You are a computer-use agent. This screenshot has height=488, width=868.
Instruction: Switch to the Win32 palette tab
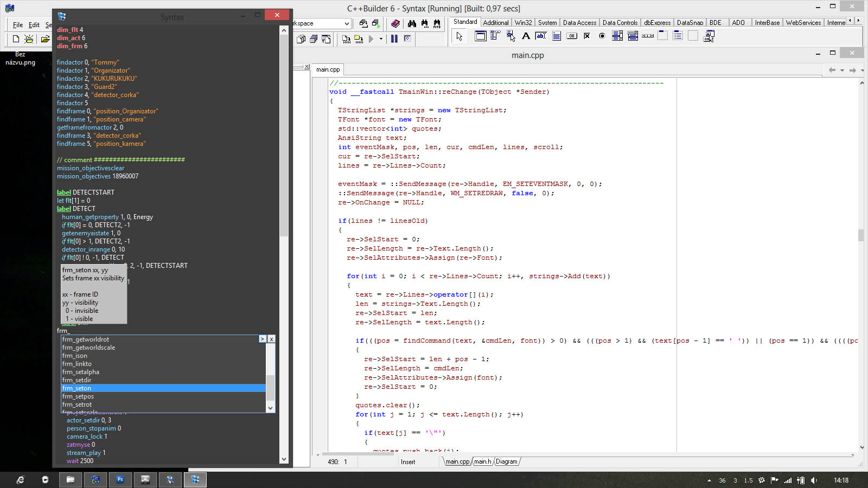point(523,22)
